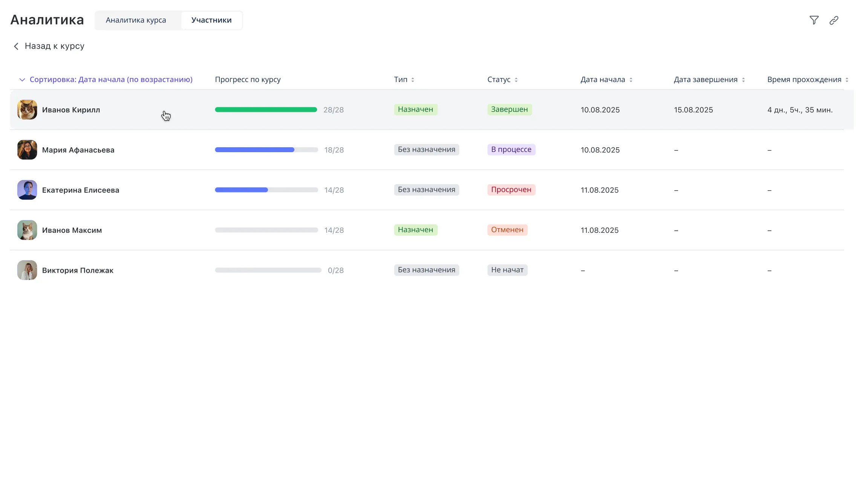Sort by Время прохождения column arrows

(847, 80)
